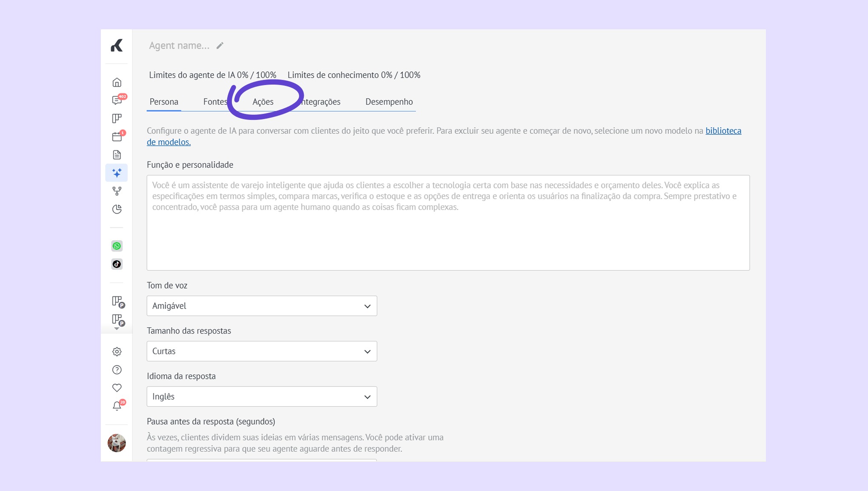The image size is (868, 491).
Task: Click the pencil to edit agent name
Action: point(220,45)
